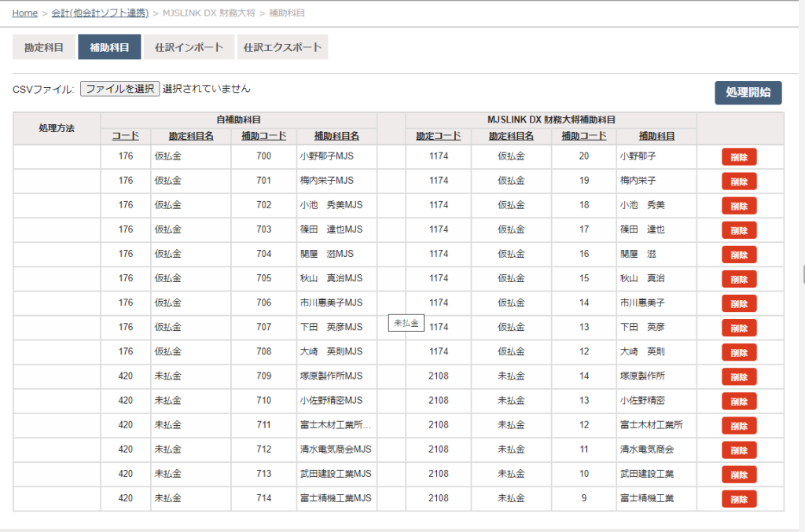805x532 pixels.
Task: Click the 補助コード 700 cell
Action: click(264, 156)
